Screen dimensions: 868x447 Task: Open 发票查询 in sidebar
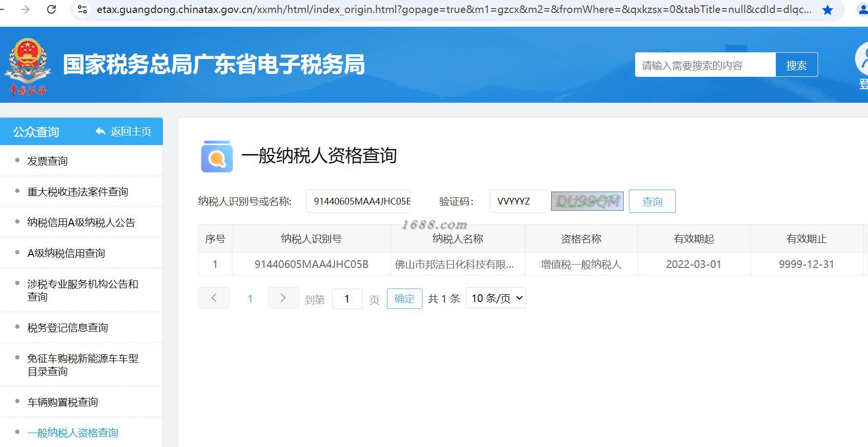tap(48, 161)
